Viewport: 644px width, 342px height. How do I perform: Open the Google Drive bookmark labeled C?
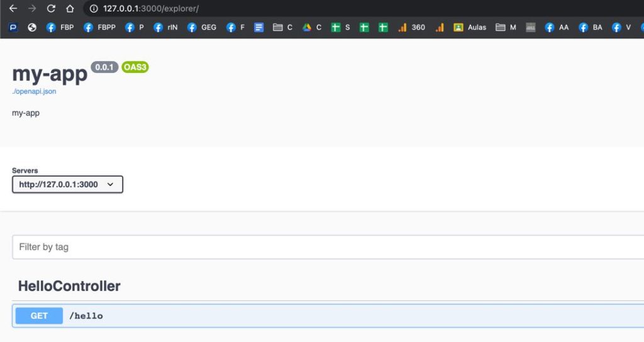click(x=312, y=28)
